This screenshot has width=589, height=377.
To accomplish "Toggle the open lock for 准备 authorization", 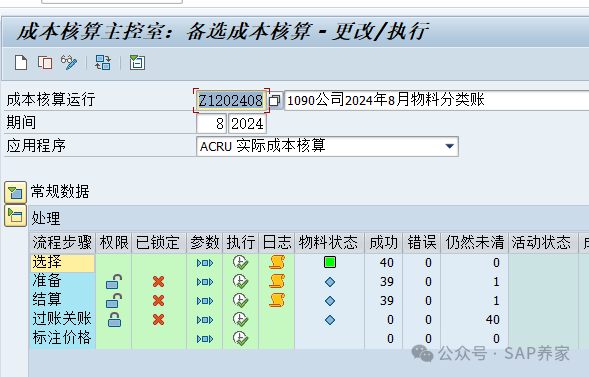I will point(114,281).
